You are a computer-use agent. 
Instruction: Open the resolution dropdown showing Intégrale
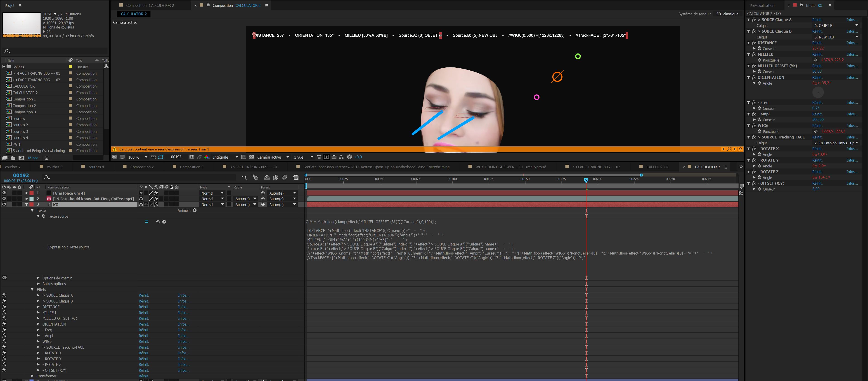tap(225, 157)
